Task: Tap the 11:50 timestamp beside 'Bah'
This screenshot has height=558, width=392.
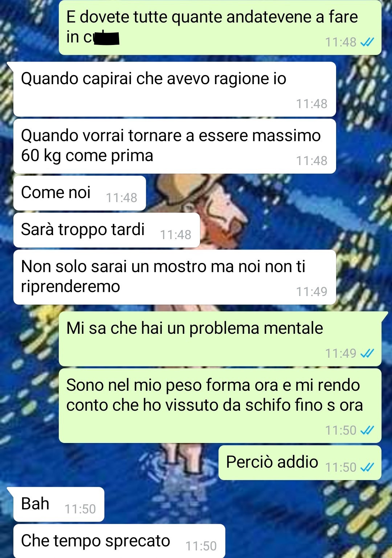Action: [80, 509]
